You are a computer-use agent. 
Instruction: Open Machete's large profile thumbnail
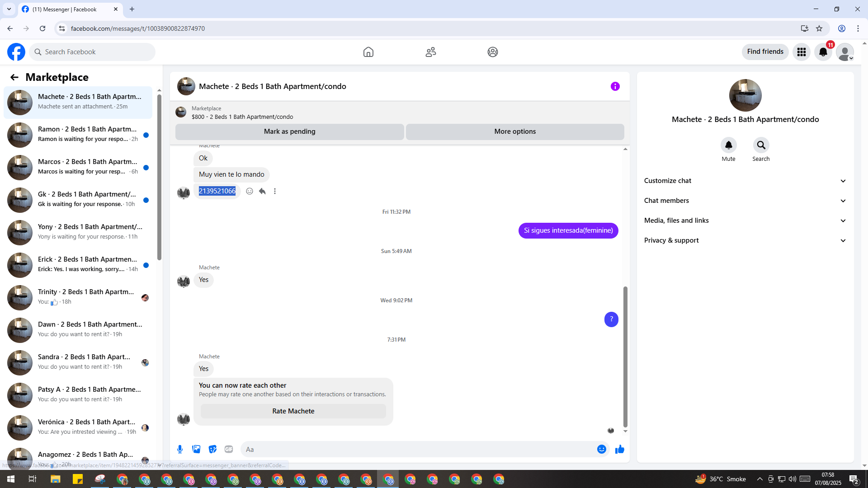coord(745,95)
